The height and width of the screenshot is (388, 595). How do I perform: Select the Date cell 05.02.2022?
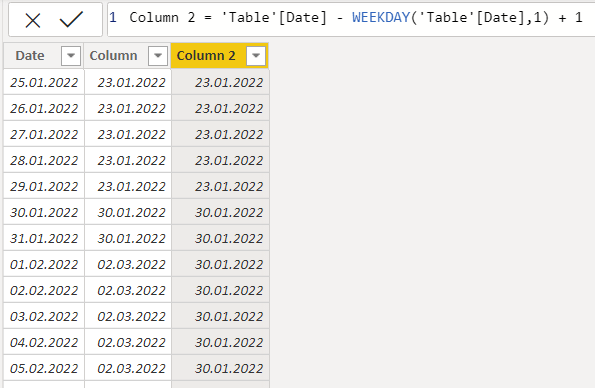(44, 368)
